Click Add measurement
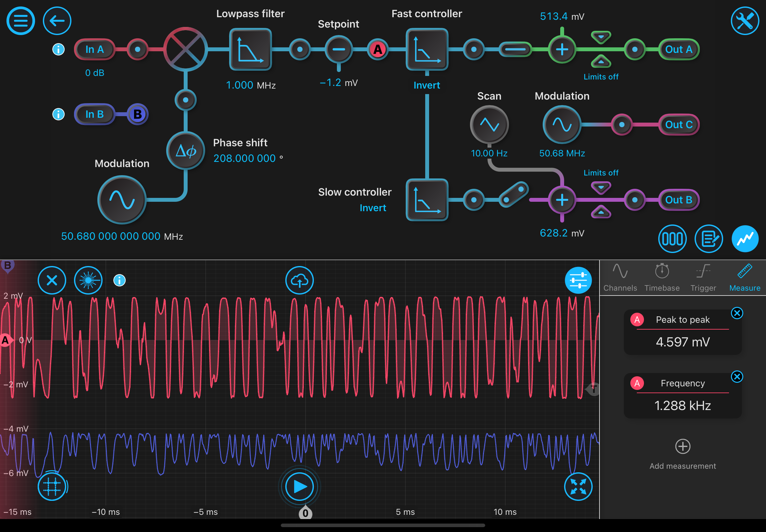 (x=683, y=454)
